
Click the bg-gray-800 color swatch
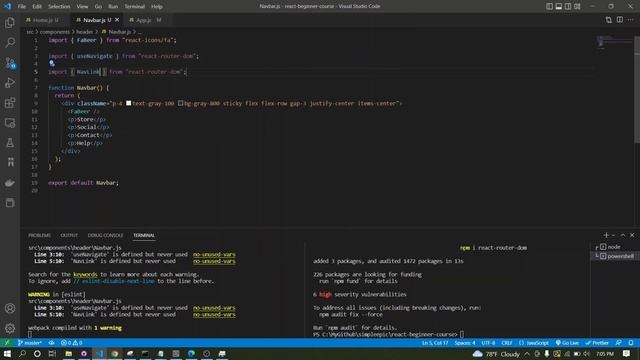pos(180,103)
